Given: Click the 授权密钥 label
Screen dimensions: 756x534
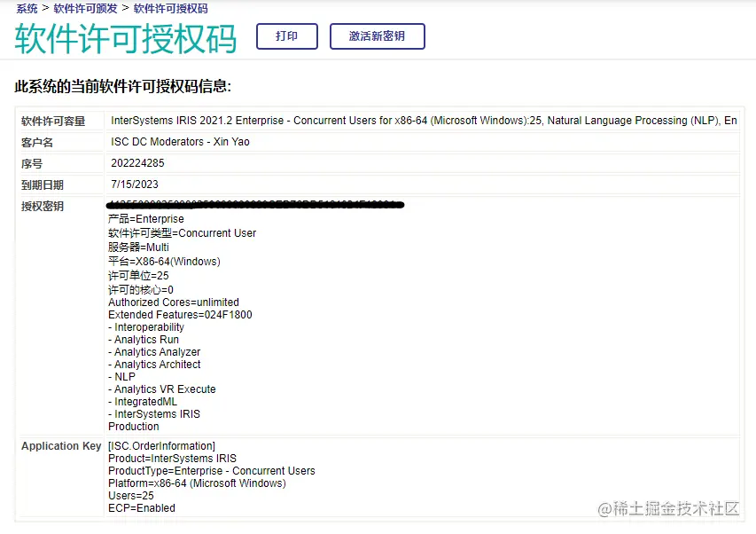Looking at the screenshot, I should point(43,207).
